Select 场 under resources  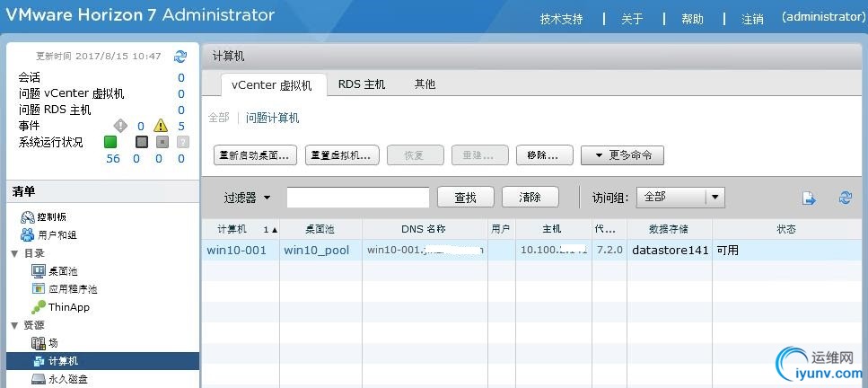click(x=45, y=343)
